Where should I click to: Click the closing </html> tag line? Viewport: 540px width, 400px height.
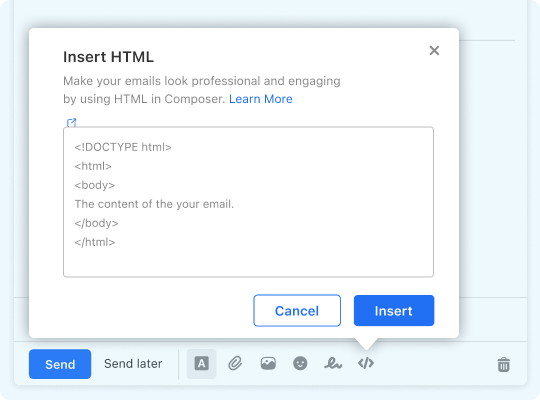(x=95, y=242)
